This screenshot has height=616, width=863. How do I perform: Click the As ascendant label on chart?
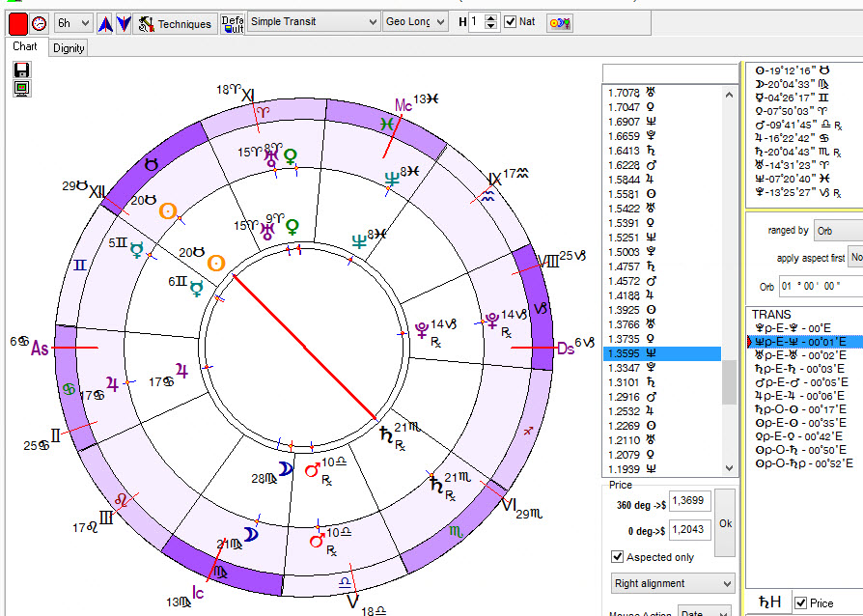[40, 349]
